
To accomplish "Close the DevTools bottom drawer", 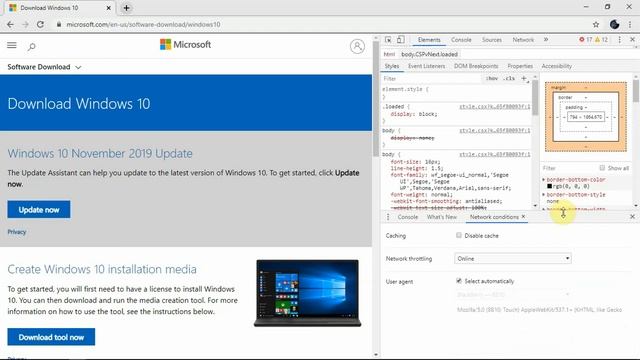I will click(632, 217).
